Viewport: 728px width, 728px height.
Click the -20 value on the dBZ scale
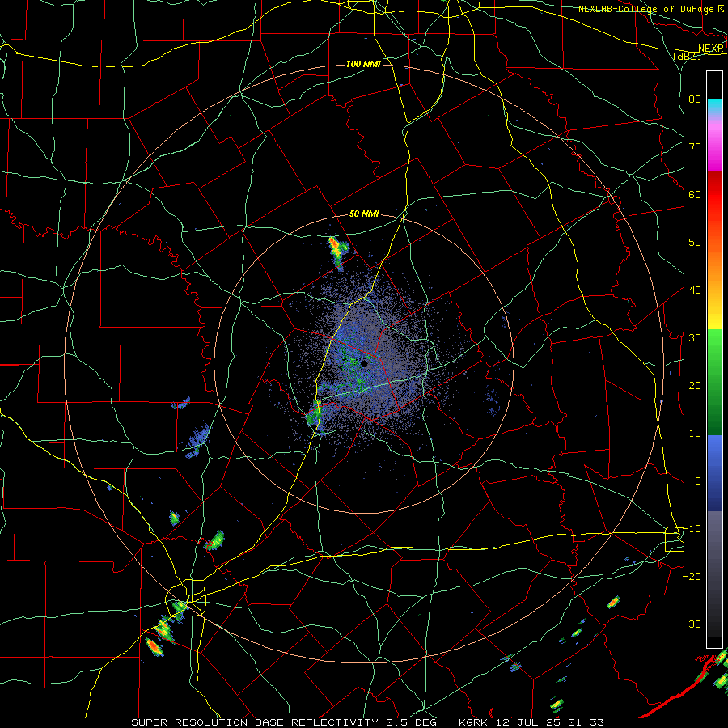(x=692, y=576)
